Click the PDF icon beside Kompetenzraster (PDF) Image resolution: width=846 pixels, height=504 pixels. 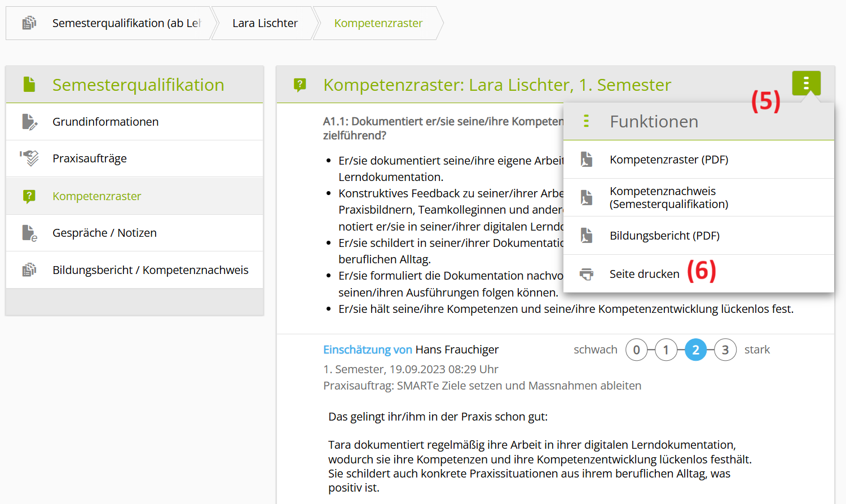587,160
